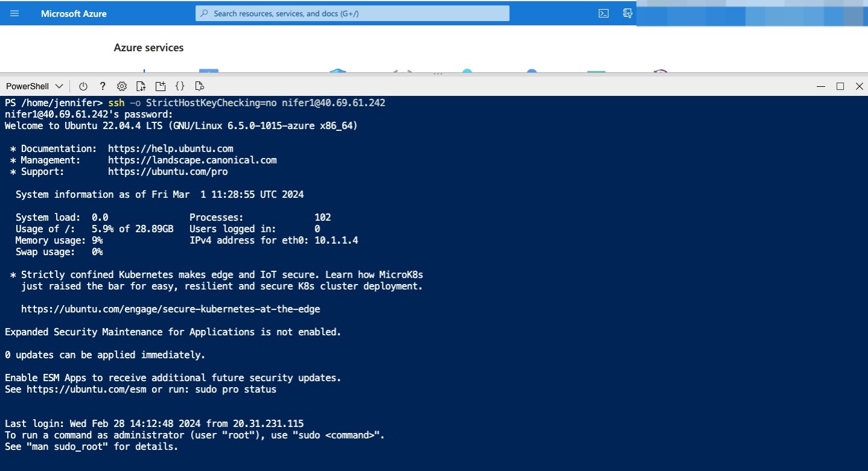
Task: Click the Memory usage: 9% entry
Action: click(x=59, y=240)
